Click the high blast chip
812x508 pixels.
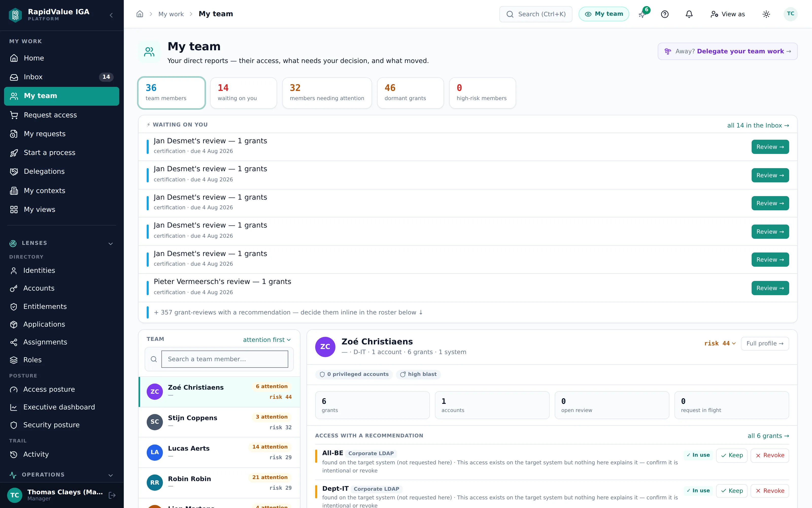click(418, 374)
